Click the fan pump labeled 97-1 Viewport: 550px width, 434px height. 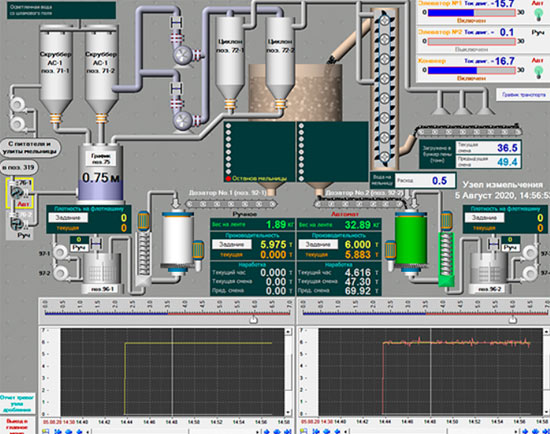pos(60,252)
